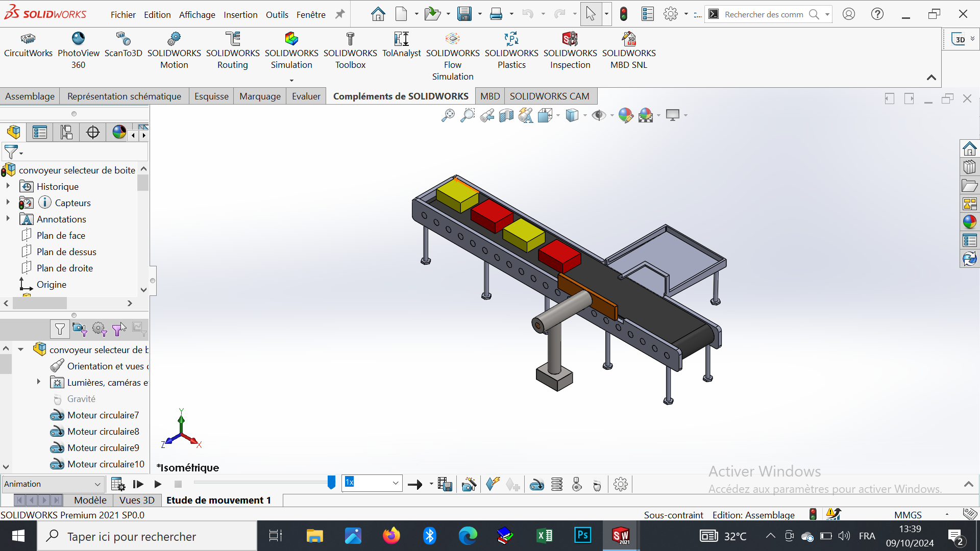Open the ConfigurationManager tab icon

click(66, 132)
